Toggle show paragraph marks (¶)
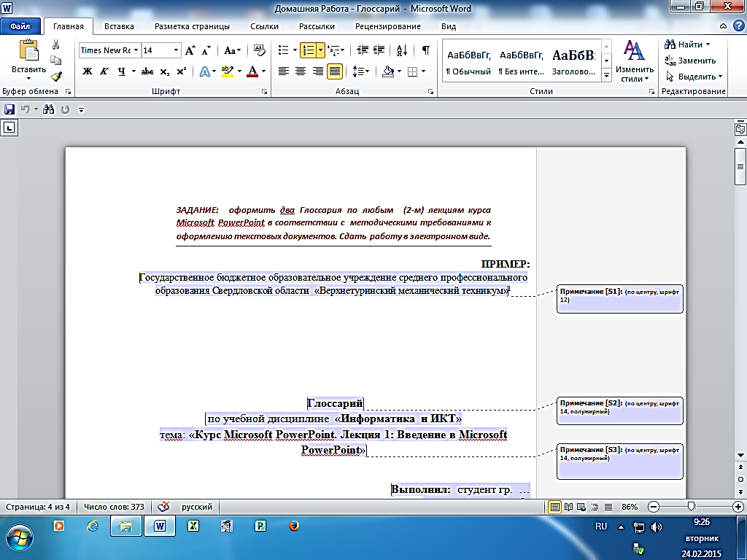This screenshot has width=747, height=560. pos(425,50)
